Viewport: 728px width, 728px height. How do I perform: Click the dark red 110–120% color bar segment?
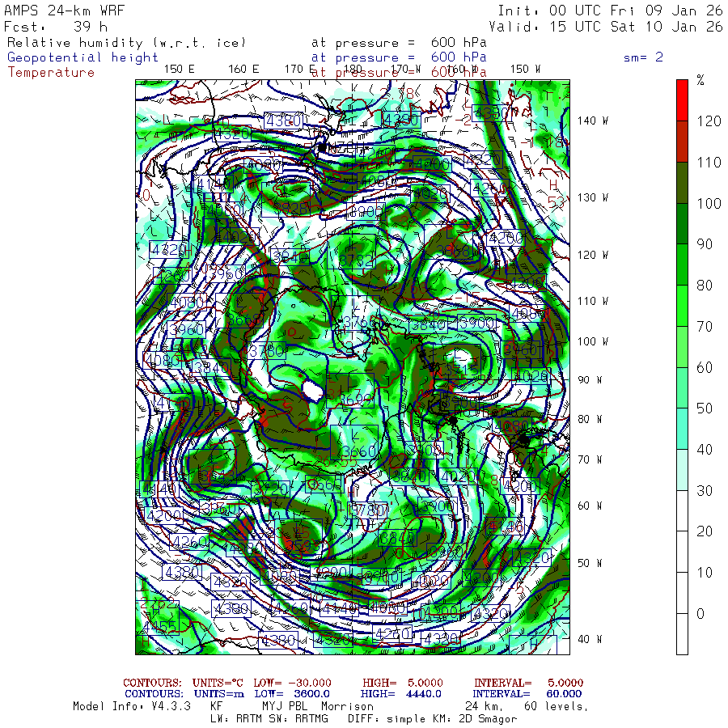[682, 142]
